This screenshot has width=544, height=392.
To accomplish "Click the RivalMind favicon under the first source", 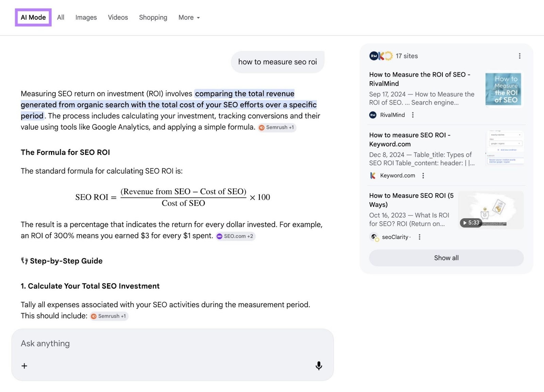I will click(373, 115).
